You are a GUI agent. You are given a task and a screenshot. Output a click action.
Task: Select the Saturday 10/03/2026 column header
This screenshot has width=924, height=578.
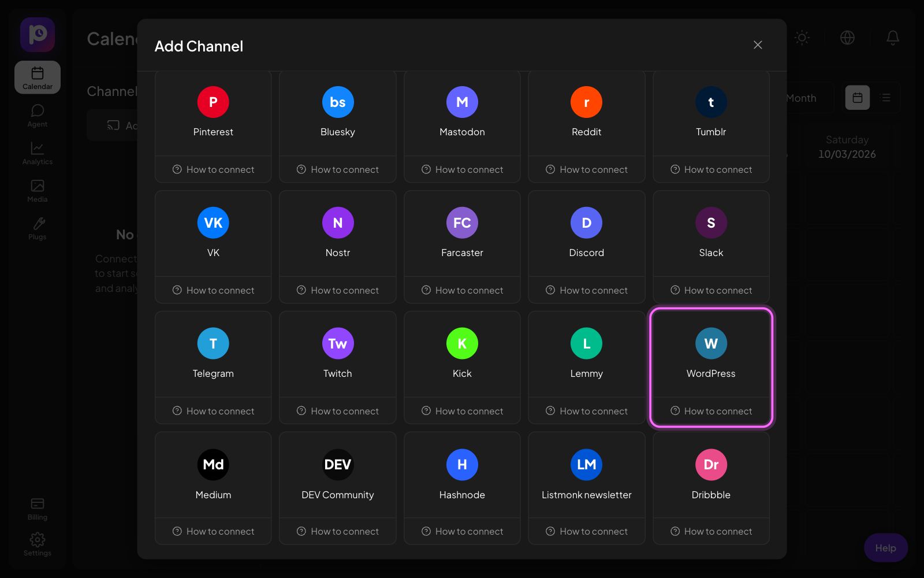(847, 147)
